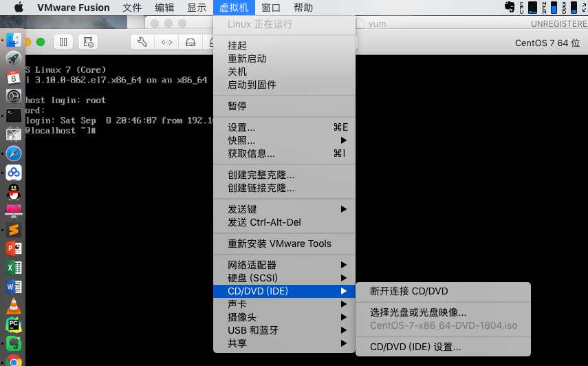Image resolution: width=588 pixels, height=366 pixels.
Task: Choose 创建完整克隆... menu item
Action: (x=284, y=175)
